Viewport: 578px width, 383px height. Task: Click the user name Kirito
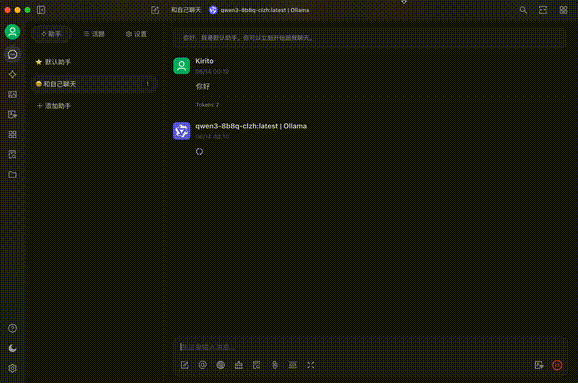(204, 61)
